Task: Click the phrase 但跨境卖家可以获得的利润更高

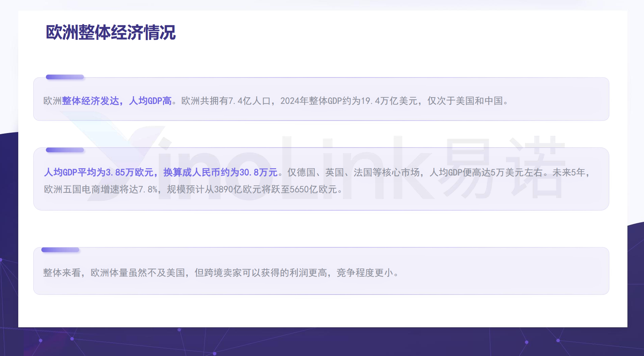Action: click(260, 273)
